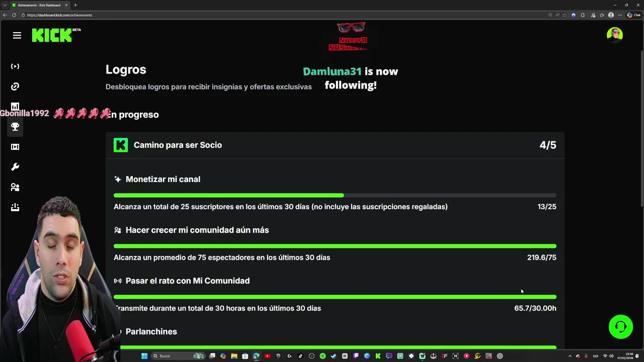This screenshot has width=644, height=362.
Task: Open the browser tab list dropdown arrow
Action: 5,5
